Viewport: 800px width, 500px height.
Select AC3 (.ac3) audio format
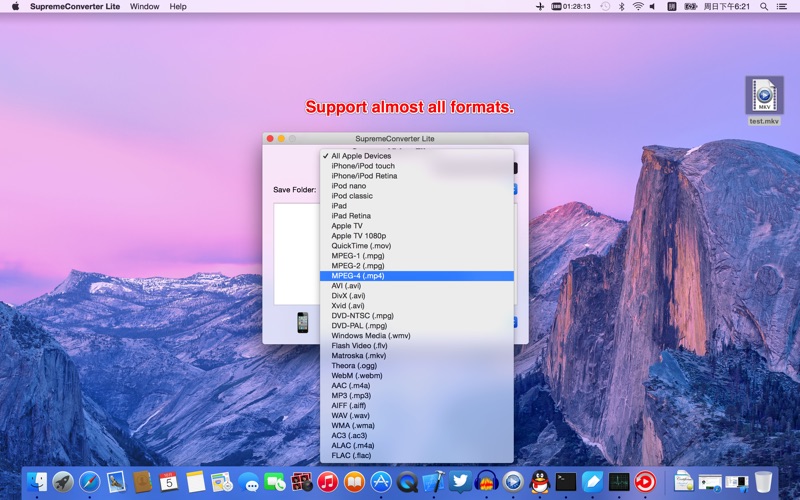(416, 436)
